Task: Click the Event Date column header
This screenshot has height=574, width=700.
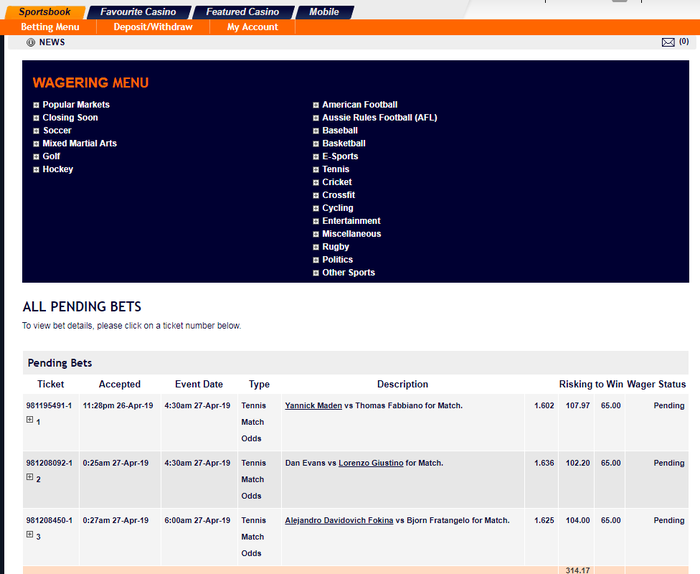Action: (x=199, y=384)
